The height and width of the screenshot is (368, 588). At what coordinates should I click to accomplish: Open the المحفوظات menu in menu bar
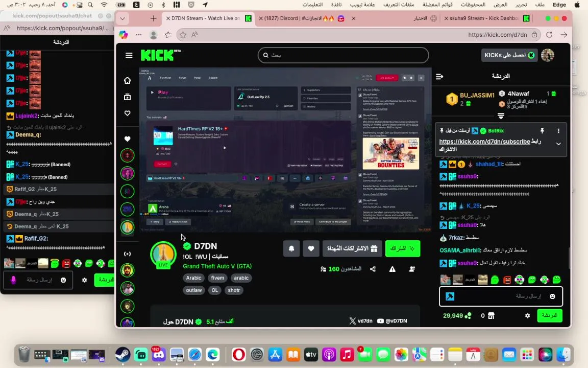tap(473, 5)
